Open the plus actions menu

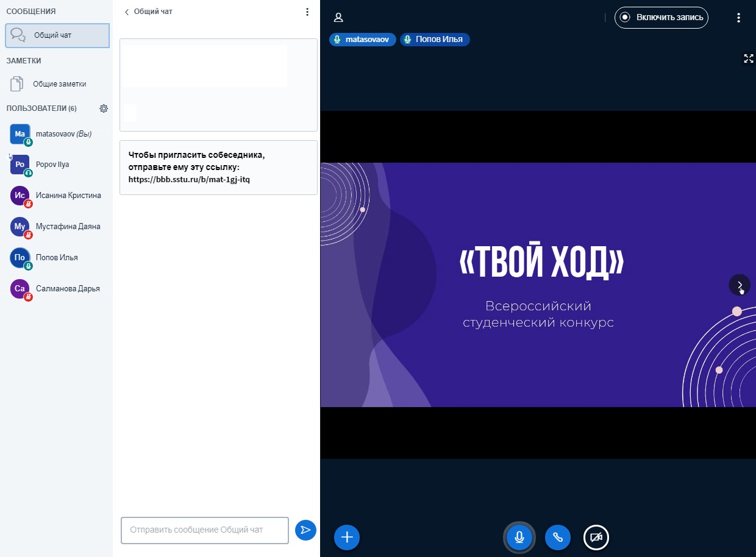pos(347,537)
